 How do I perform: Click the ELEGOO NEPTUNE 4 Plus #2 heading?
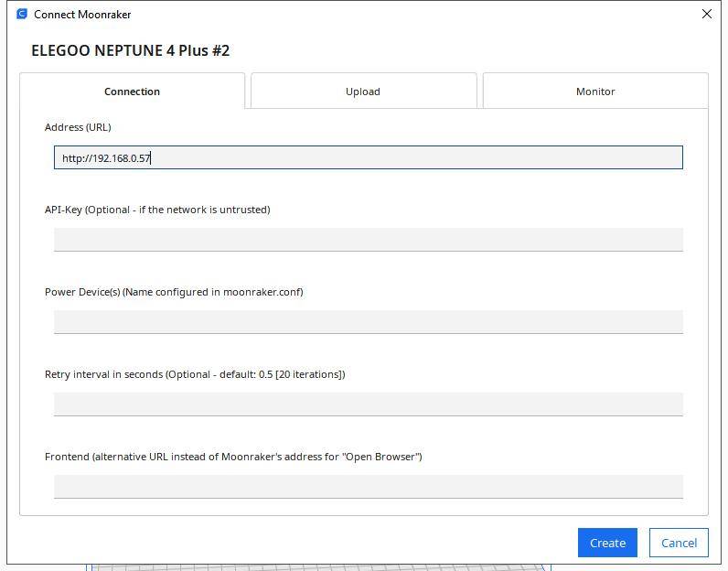point(131,50)
